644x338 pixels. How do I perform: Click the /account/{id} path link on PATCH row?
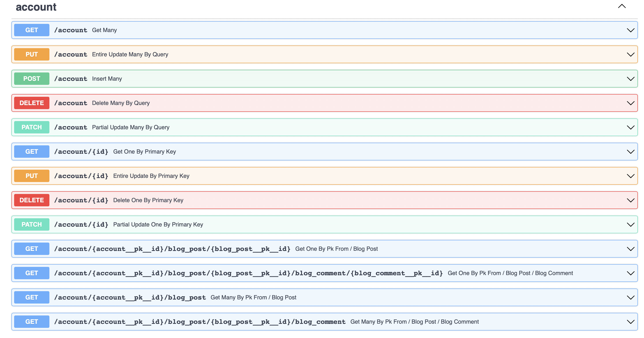(x=81, y=224)
